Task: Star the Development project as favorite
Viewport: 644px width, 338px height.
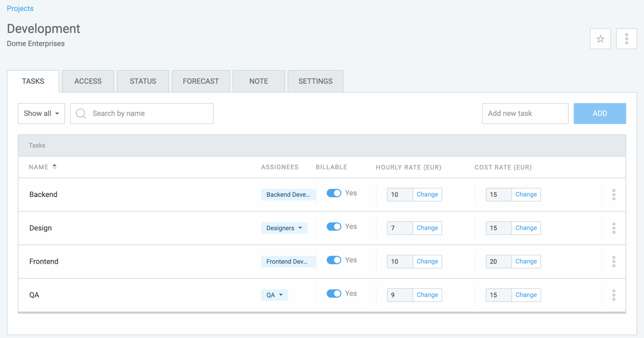Action: [600, 39]
